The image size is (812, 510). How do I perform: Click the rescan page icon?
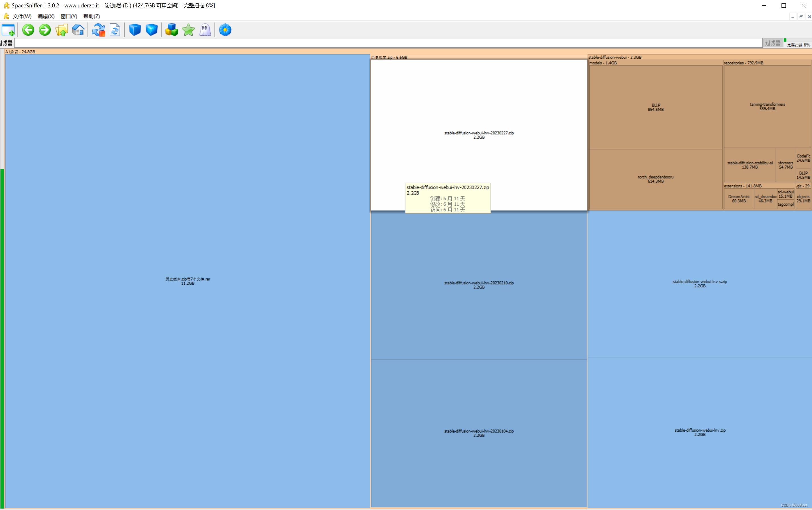115,30
